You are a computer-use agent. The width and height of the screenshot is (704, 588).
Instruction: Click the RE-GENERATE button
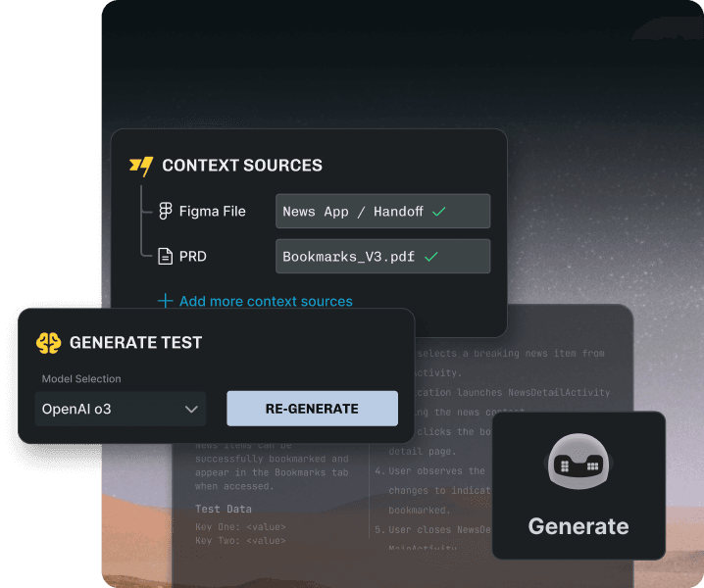(312, 409)
